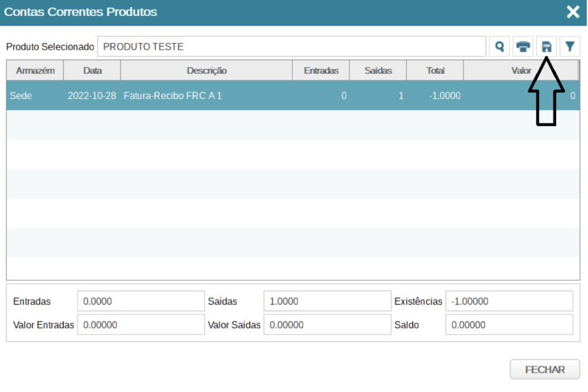Viewport: 588px width, 392px height.
Task: Sort by the Data column header
Action: (x=92, y=71)
